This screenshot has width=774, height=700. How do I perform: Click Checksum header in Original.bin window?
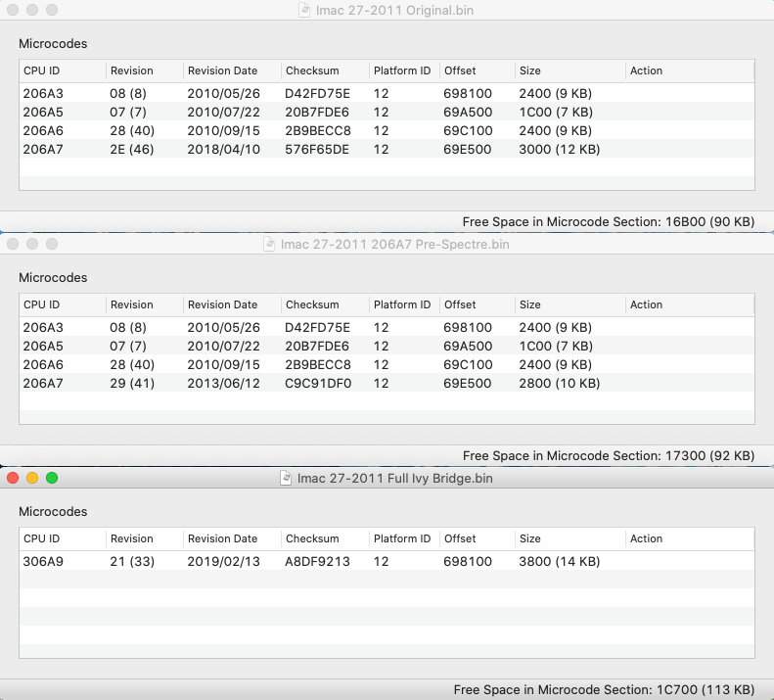[325, 70]
